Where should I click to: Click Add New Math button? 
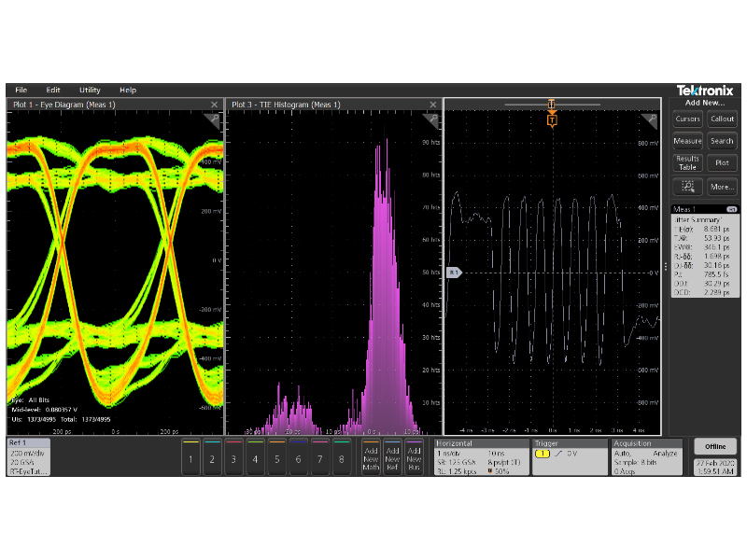click(371, 458)
